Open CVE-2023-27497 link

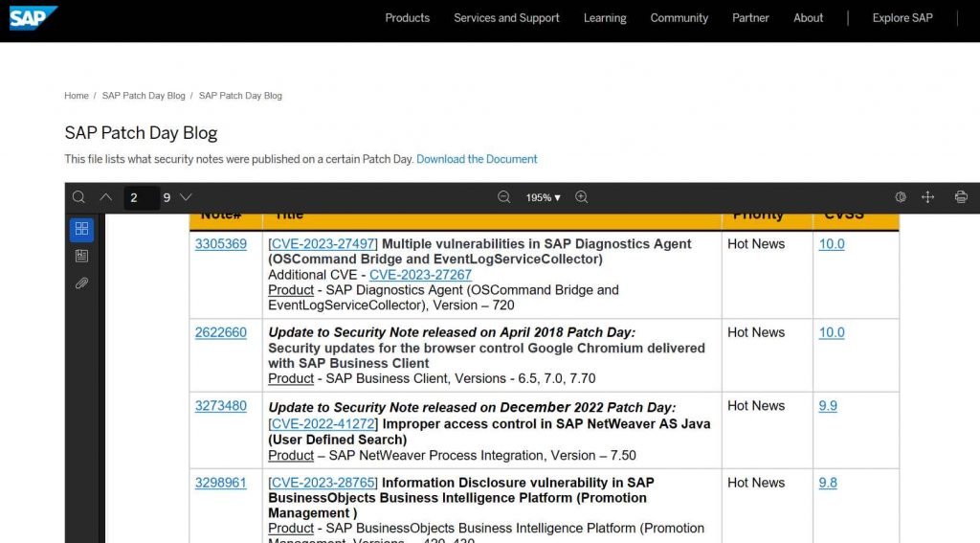323,244
